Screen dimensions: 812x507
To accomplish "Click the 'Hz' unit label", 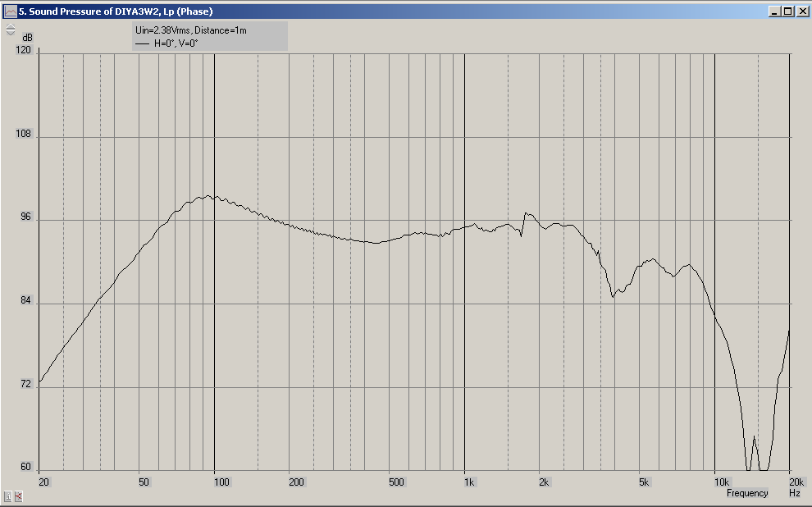I will (795, 493).
